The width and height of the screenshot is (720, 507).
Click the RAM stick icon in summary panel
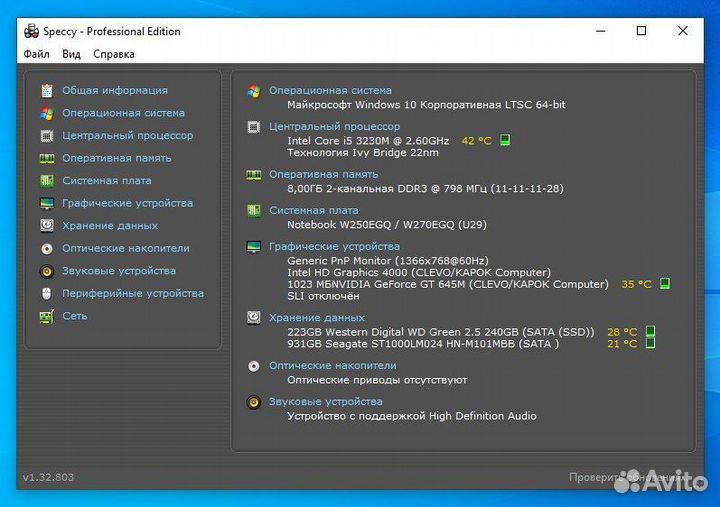click(254, 175)
